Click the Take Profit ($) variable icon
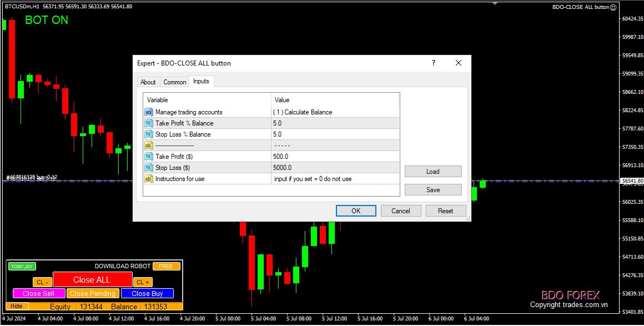Image resolution: width=644 pixels, height=326 pixels. point(148,157)
